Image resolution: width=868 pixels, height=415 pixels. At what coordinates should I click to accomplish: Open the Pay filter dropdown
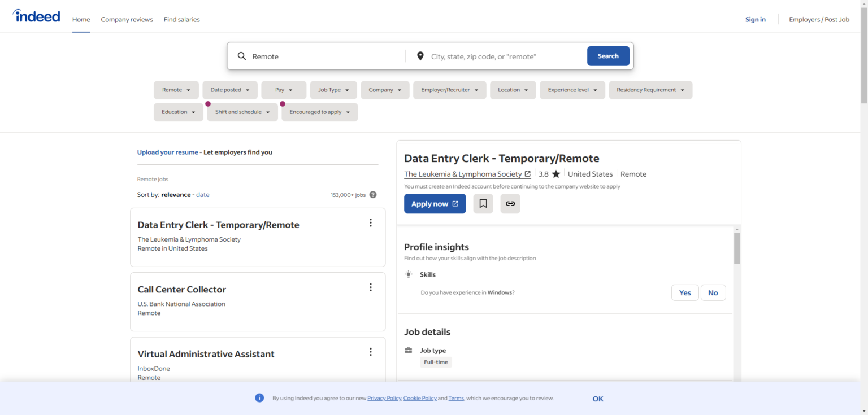point(283,90)
